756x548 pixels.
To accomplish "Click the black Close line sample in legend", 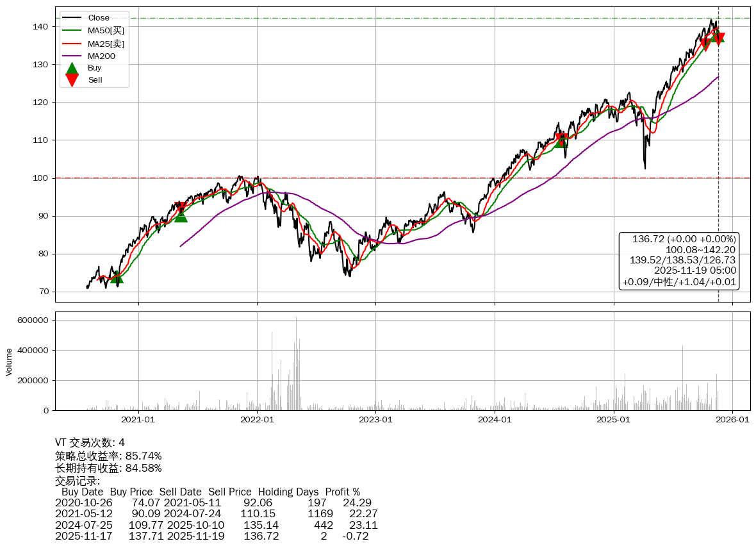I will click(72, 18).
